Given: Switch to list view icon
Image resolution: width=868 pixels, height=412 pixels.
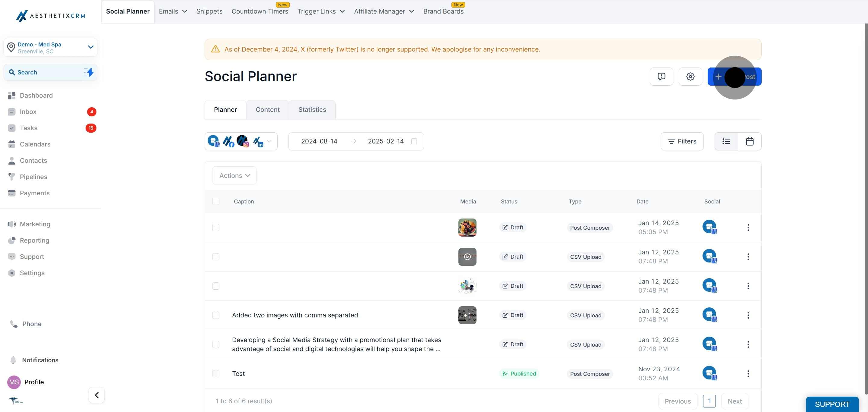Looking at the screenshot, I should click(726, 141).
